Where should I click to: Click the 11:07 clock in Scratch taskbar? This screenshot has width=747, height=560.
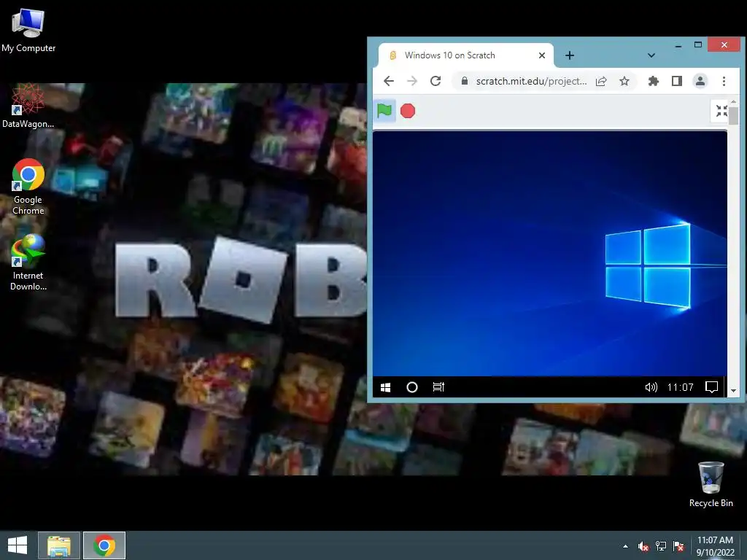(x=681, y=387)
